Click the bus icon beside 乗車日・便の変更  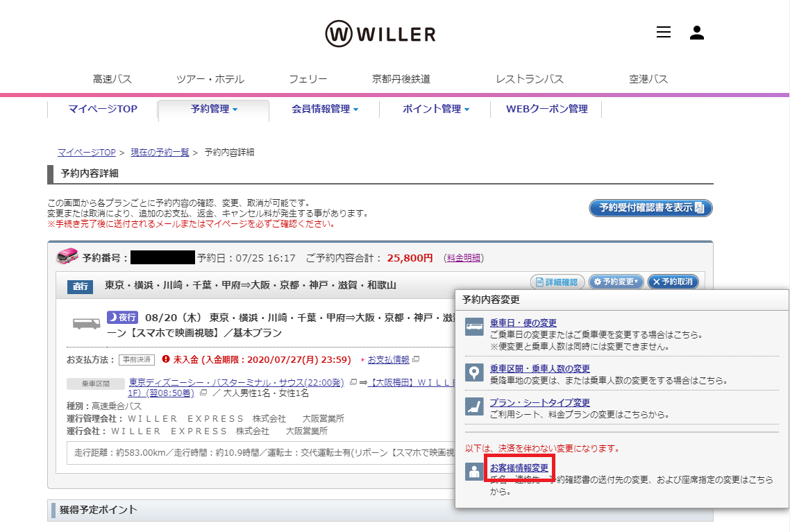(x=474, y=327)
